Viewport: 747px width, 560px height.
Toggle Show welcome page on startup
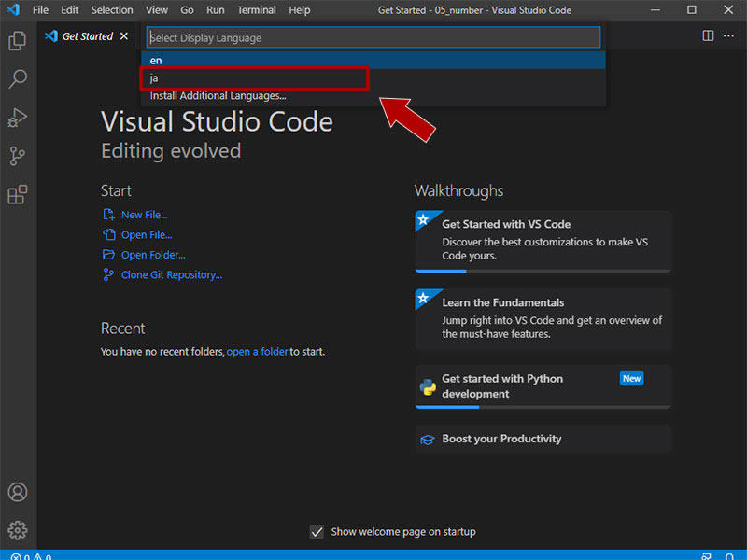pos(317,531)
